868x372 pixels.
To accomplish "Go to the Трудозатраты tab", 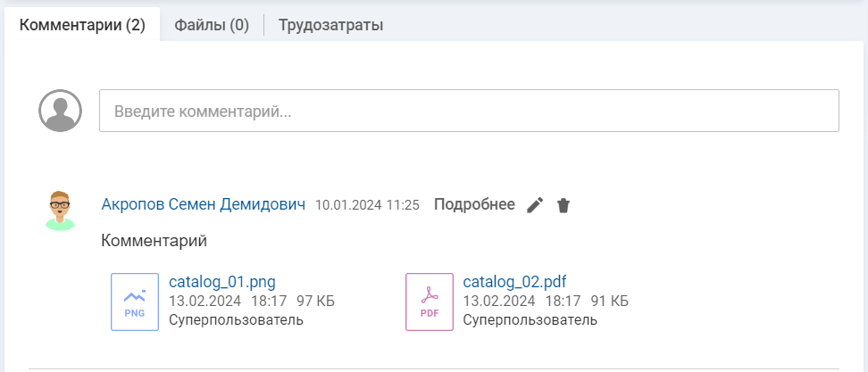I will [x=330, y=25].
